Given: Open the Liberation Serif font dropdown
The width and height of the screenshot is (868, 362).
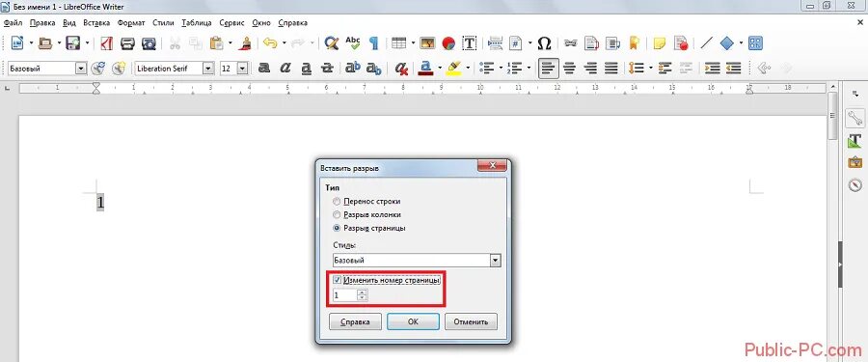Looking at the screenshot, I should [x=208, y=69].
